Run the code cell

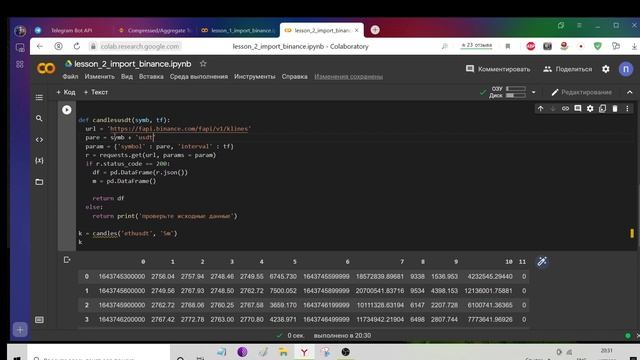[x=67, y=110]
